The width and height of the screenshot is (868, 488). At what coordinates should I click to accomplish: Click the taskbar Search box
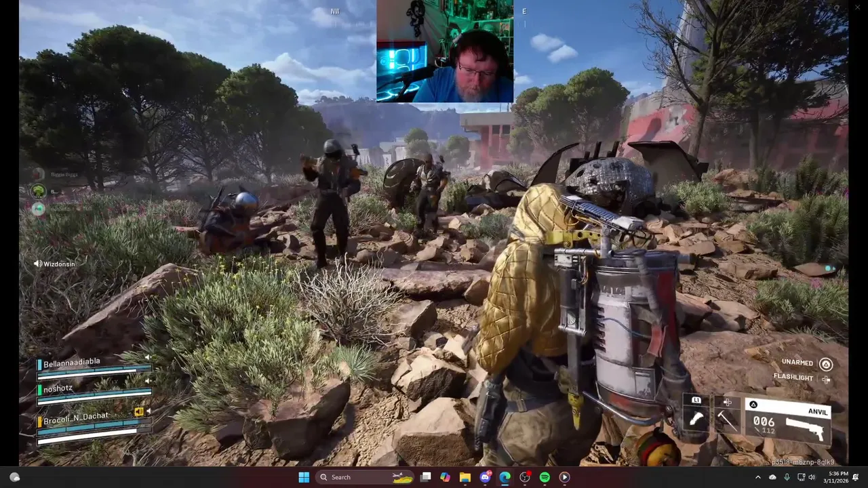pyautogui.click(x=366, y=477)
